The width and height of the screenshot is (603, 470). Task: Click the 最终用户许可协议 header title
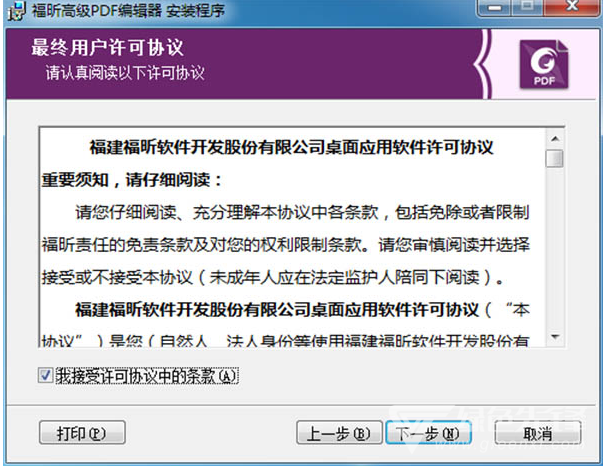[x=107, y=47]
